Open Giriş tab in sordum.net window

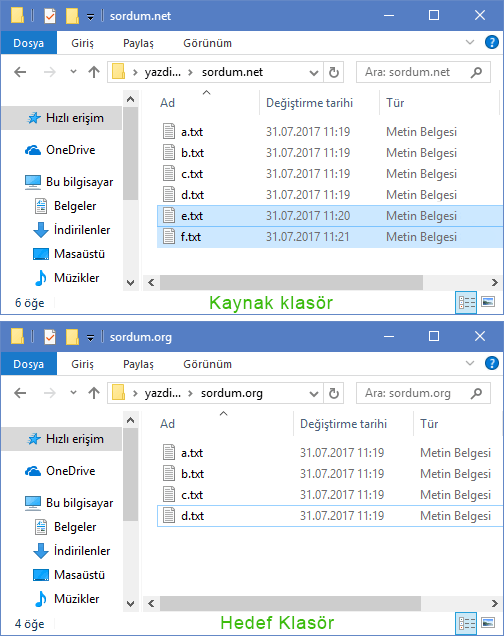(x=82, y=43)
